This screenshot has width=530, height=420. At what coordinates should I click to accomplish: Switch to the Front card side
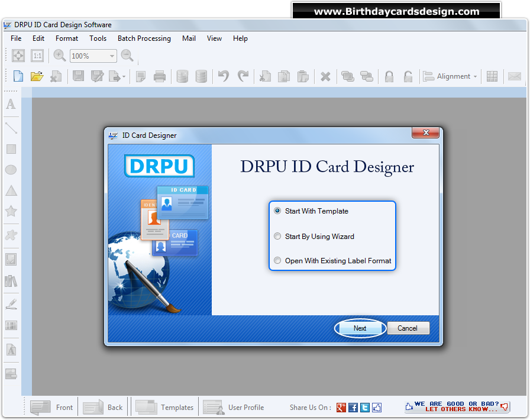[x=51, y=407]
